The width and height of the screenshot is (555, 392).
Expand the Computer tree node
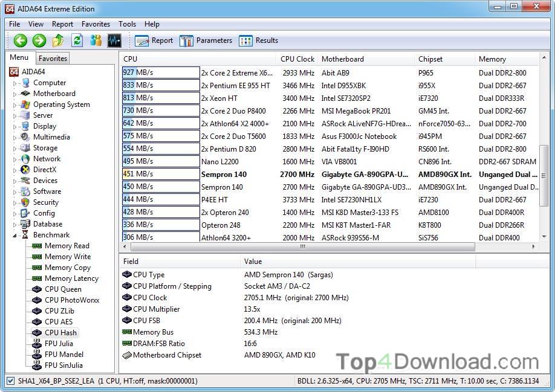point(15,83)
